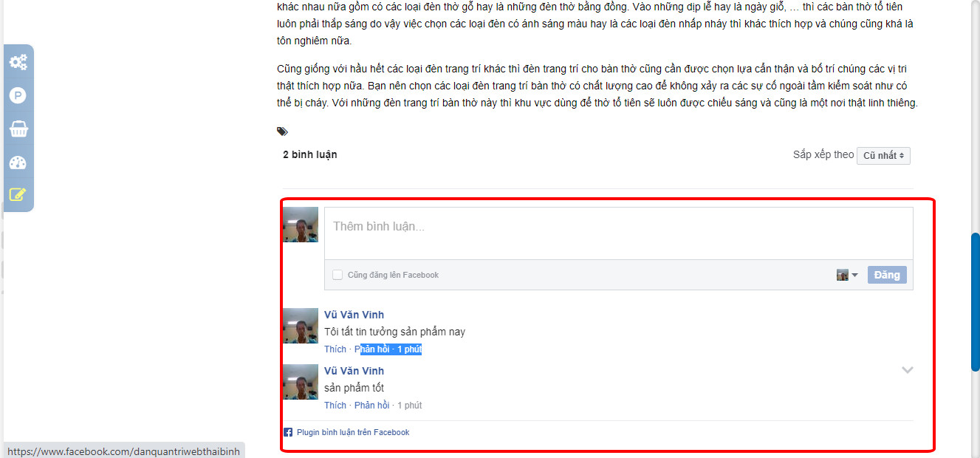The height and width of the screenshot is (458, 980).
Task: Click 'Plugin bình luận trên Facebook' link
Action: point(353,432)
